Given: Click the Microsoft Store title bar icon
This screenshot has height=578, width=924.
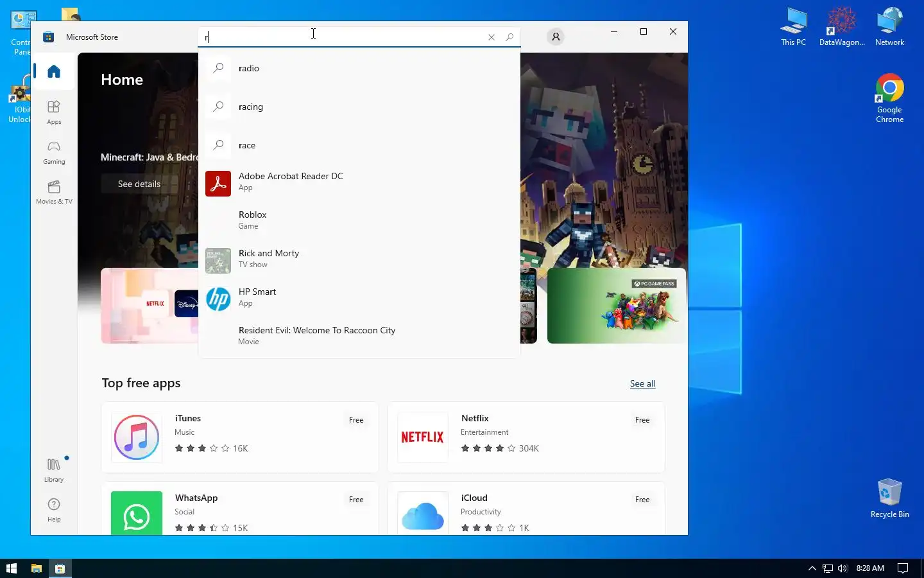Looking at the screenshot, I should (48, 37).
